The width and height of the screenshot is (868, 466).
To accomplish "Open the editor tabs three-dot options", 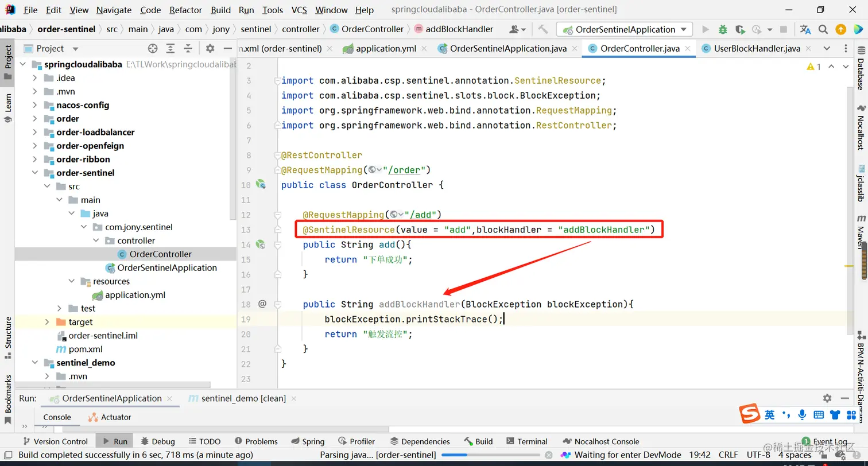I will (x=845, y=49).
